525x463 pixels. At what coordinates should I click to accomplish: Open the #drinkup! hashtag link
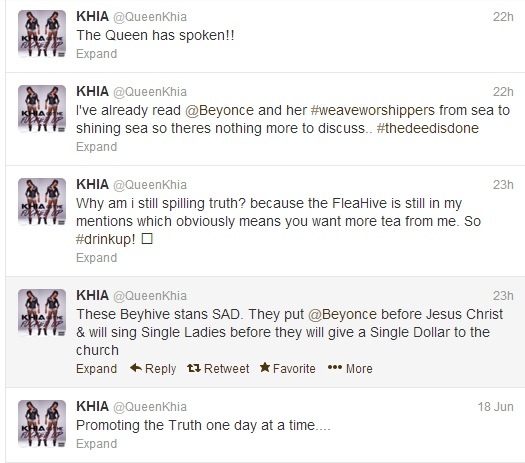[x=105, y=239]
